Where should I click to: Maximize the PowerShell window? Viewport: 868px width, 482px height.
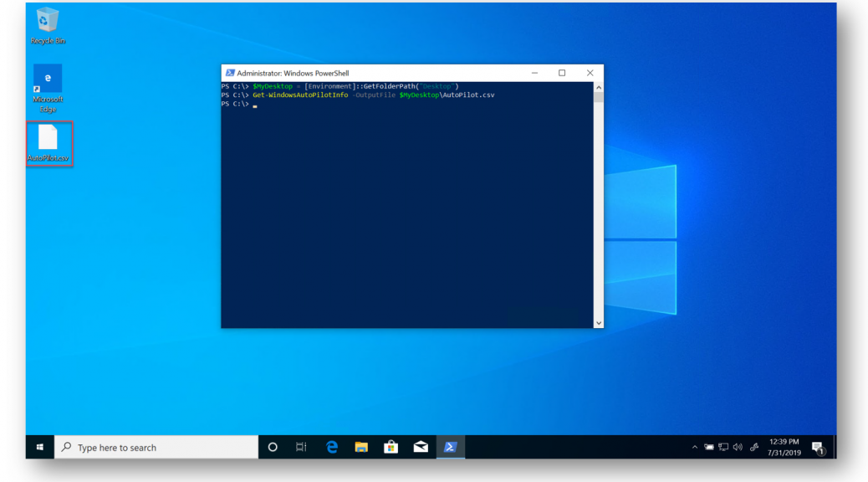pos(562,73)
